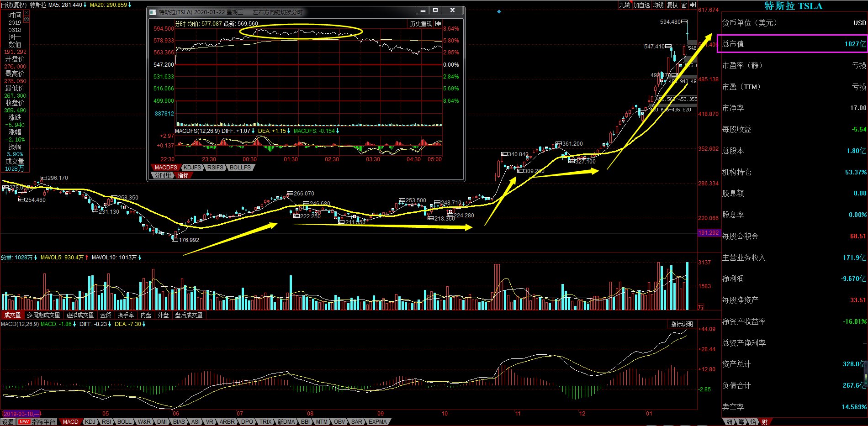Select the ASI indicator tab

[196, 422]
